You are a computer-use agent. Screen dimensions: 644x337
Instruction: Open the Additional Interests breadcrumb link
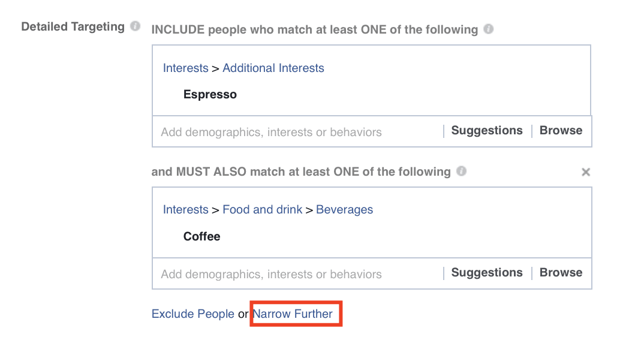point(273,68)
